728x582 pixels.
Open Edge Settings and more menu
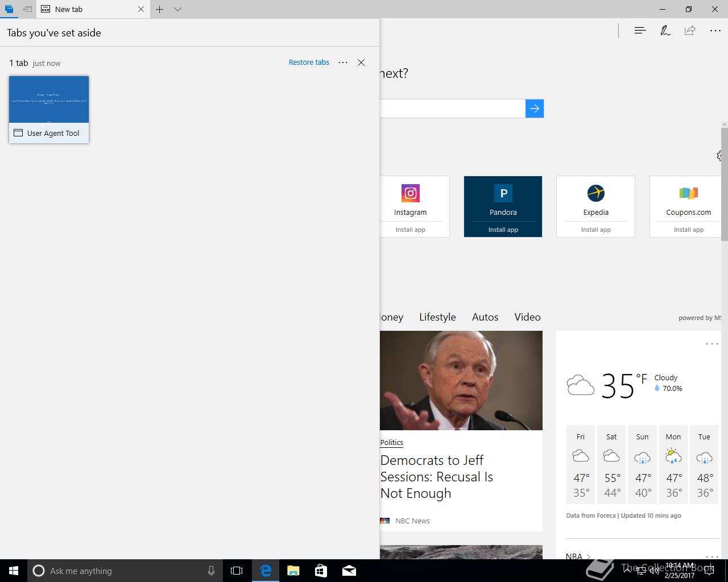715,31
